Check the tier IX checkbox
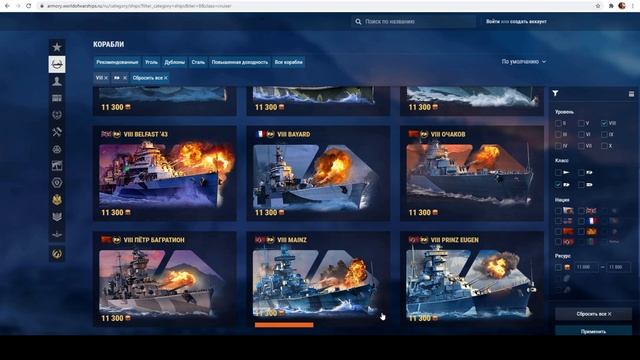This screenshot has height=360, width=640. tap(604, 134)
